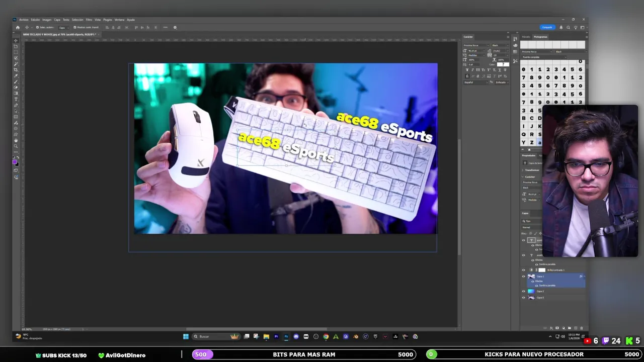The image size is (644, 362).
Task: Open the Imagen menu
Action: 47,20
